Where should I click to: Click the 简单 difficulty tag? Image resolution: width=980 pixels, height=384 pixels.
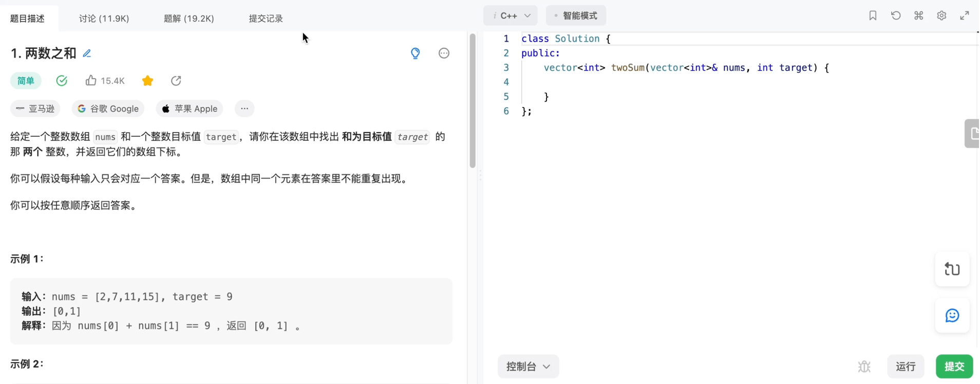coord(26,81)
